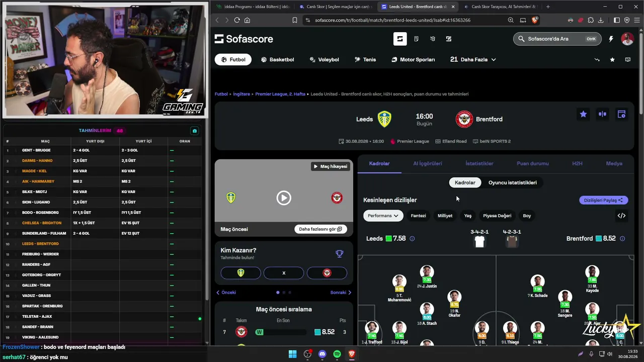Open the trophy icon in Kim Kazanır
644x362 pixels.
340,253
